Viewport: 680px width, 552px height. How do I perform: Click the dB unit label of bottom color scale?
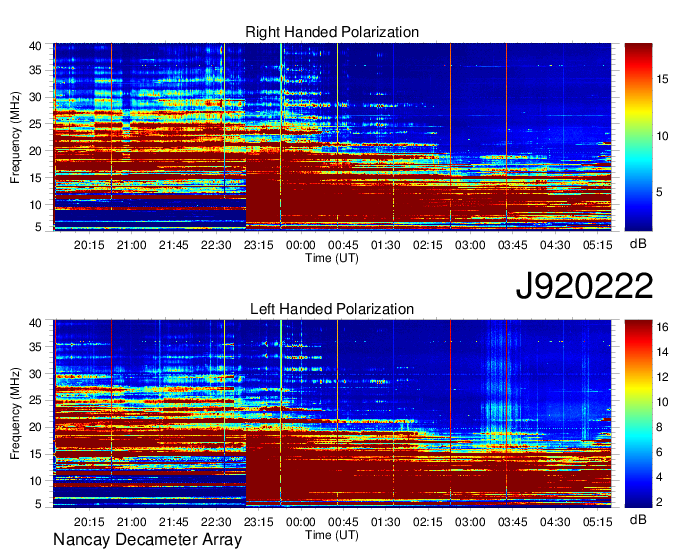pos(638,519)
